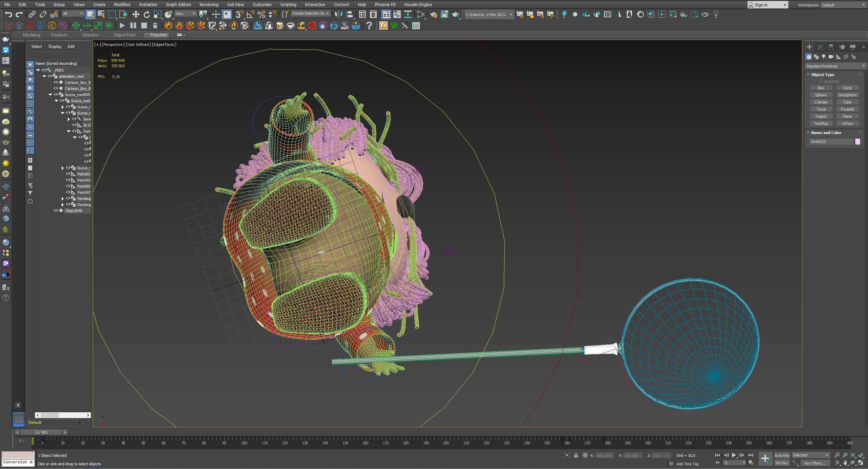Activate the Select and Link tool
Viewport: 868px width, 469px height.
[x=32, y=14]
